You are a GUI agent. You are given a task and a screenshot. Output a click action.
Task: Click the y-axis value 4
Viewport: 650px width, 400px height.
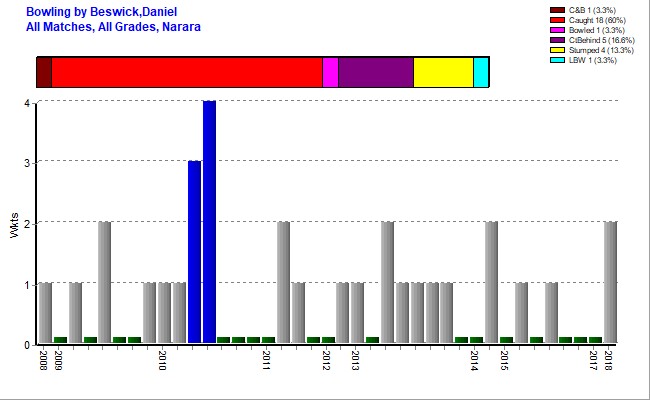[27, 103]
